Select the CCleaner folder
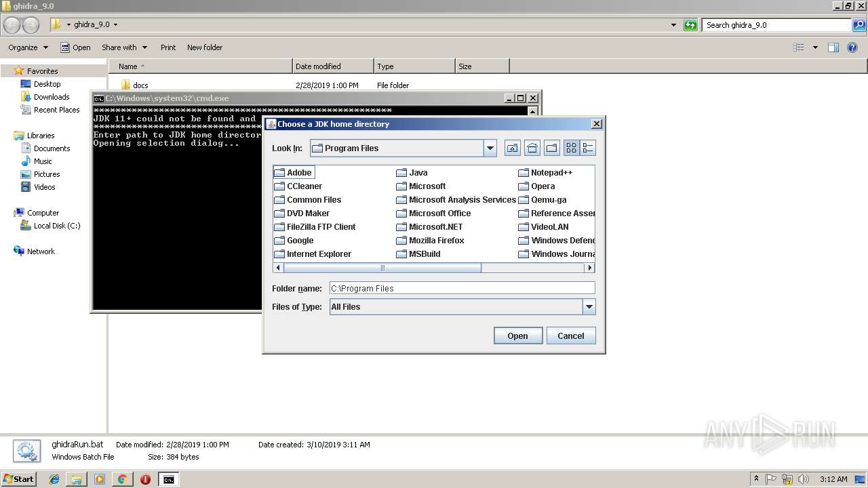 click(298, 186)
